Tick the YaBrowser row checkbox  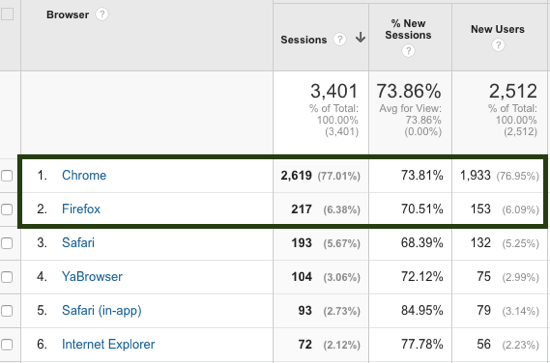click(x=7, y=277)
